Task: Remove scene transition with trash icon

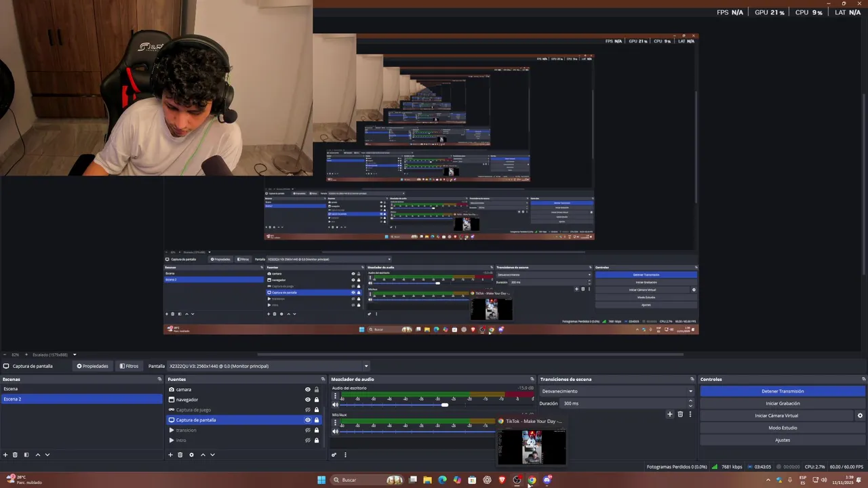Action: (680, 414)
